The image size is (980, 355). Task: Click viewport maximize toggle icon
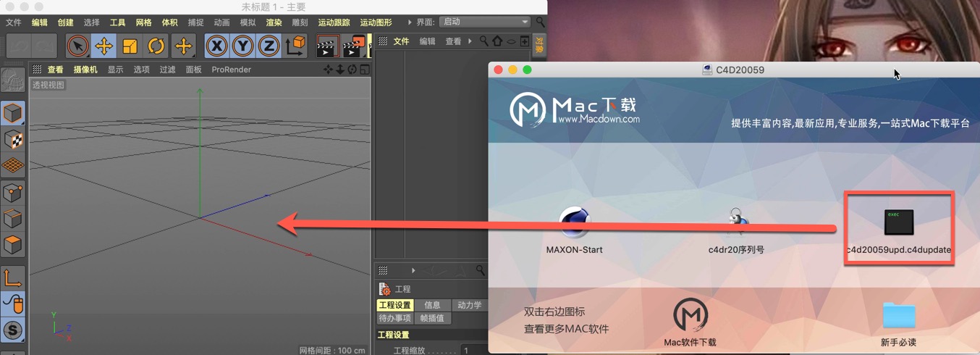(x=364, y=70)
